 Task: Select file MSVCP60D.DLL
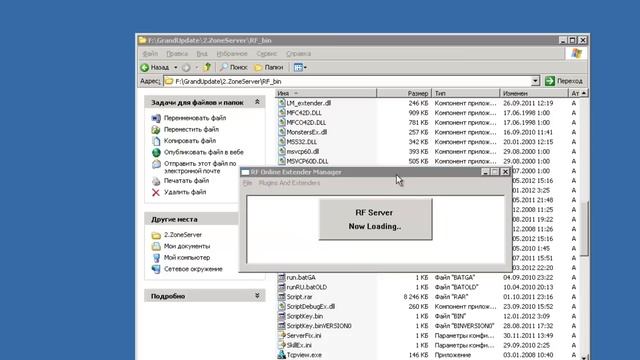(307, 161)
